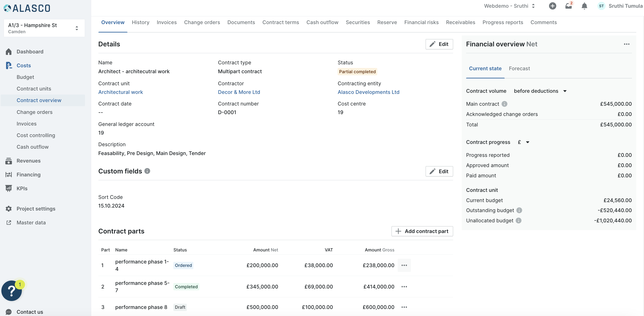The height and width of the screenshot is (316, 644).
Task: Click the Add contract part button
Action: [422, 231]
